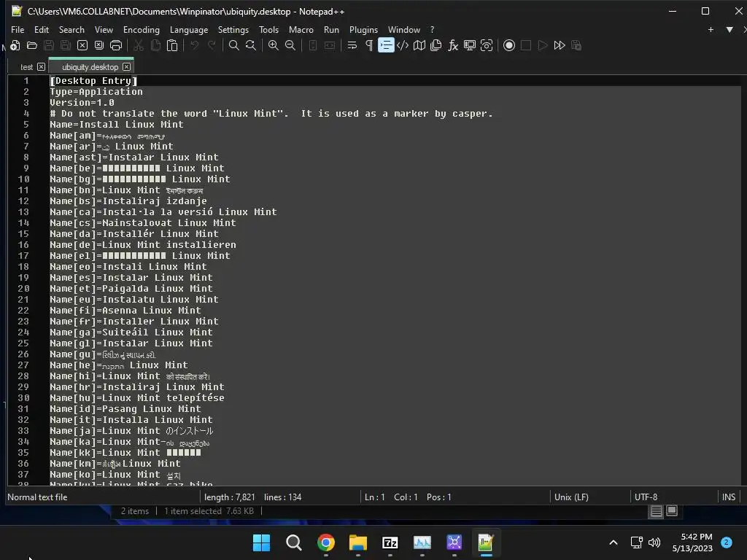Click the plus button at menu bar right
Screen dimensions: 747x560
coord(711,29)
